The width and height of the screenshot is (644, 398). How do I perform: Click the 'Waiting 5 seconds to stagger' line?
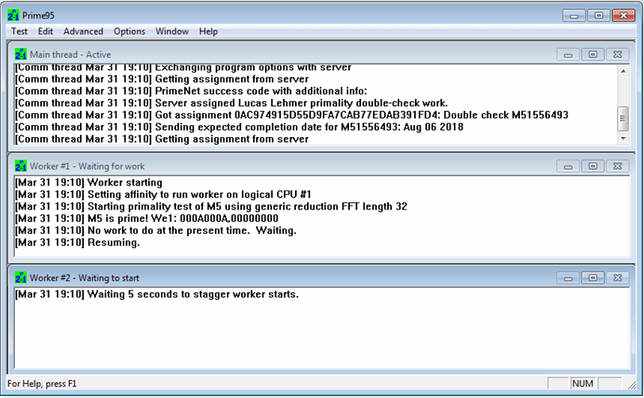157,294
